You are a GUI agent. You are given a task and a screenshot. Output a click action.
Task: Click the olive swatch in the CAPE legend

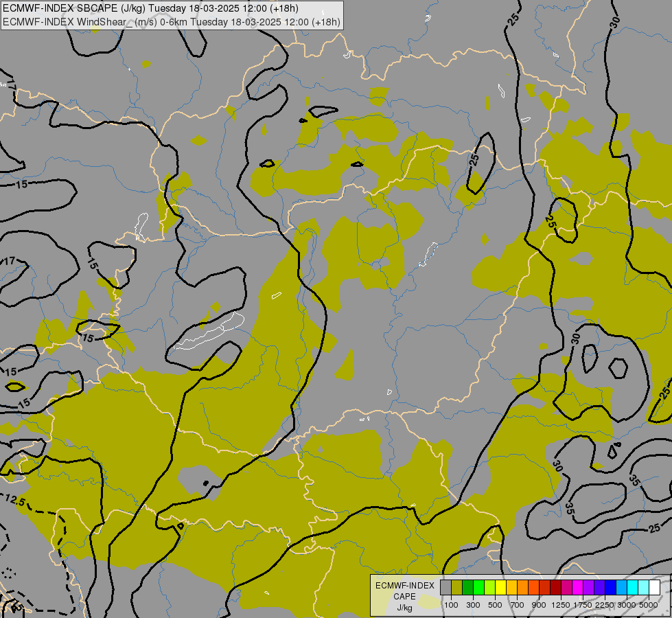(457, 588)
